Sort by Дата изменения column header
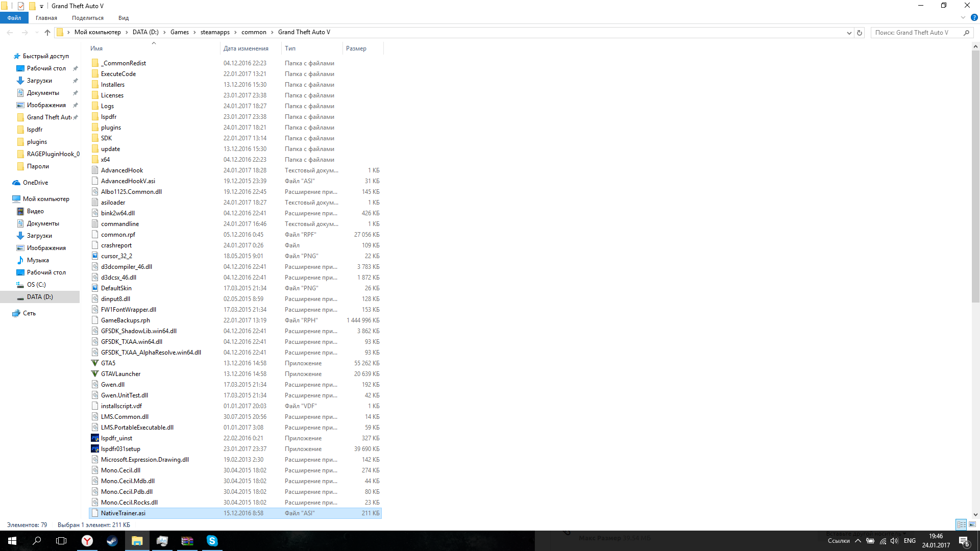The height and width of the screenshot is (551, 980). tap(246, 48)
